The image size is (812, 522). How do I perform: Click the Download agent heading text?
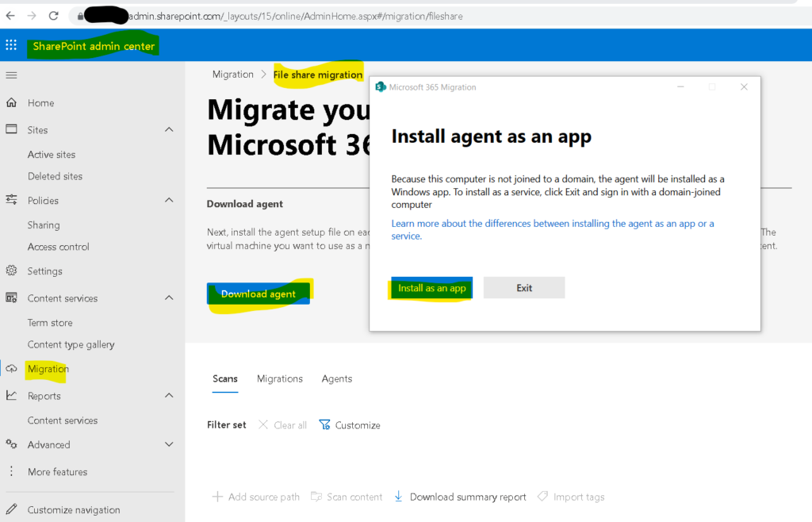coord(245,204)
